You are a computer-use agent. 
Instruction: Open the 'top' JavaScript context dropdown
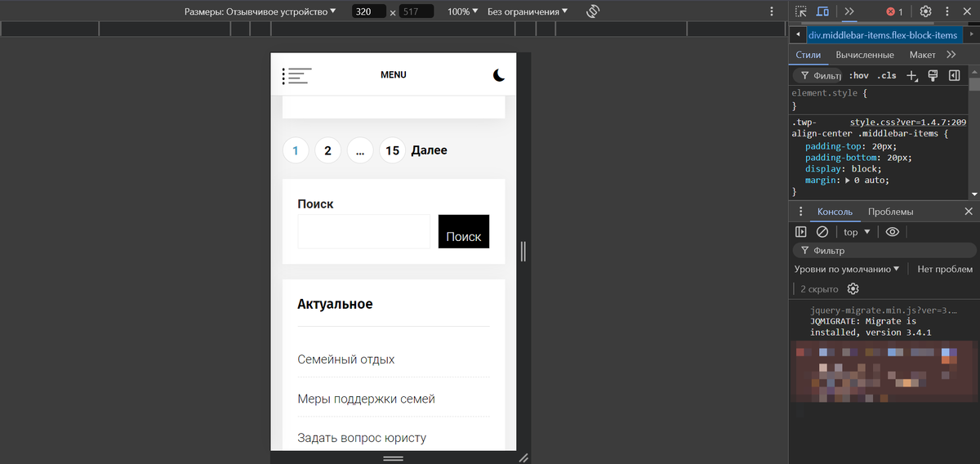pyautogui.click(x=857, y=232)
